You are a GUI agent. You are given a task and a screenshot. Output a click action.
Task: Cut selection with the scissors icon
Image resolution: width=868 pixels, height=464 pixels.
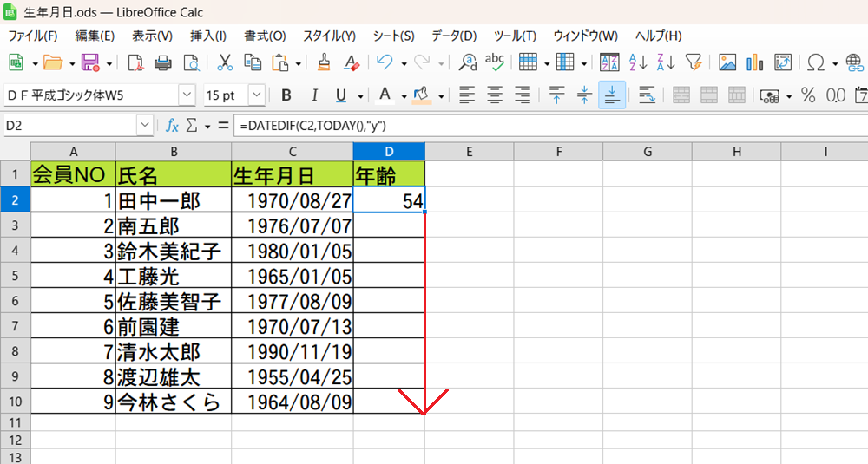[x=225, y=62]
